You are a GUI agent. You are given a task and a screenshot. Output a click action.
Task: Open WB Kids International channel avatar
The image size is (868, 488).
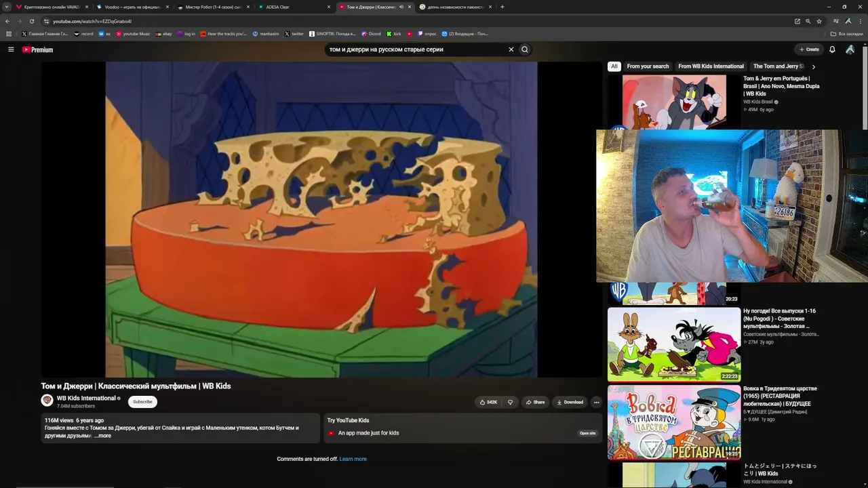pyautogui.click(x=47, y=401)
